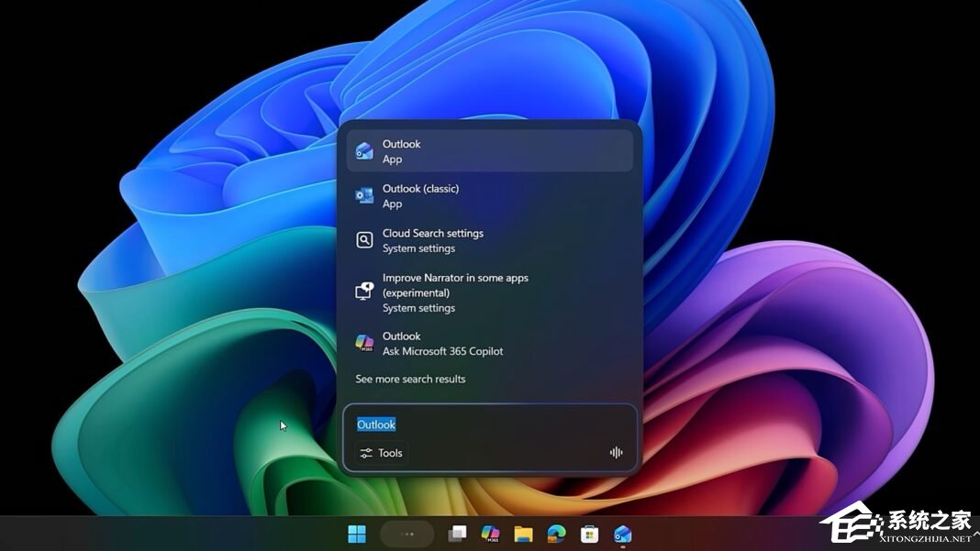Click See more search results
980x551 pixels.
[x=410, y=380]
